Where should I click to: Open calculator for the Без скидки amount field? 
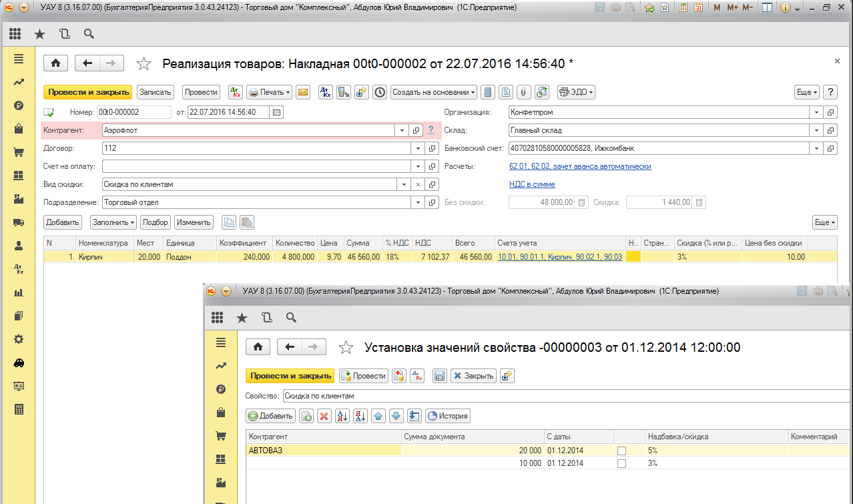point(581,202)
